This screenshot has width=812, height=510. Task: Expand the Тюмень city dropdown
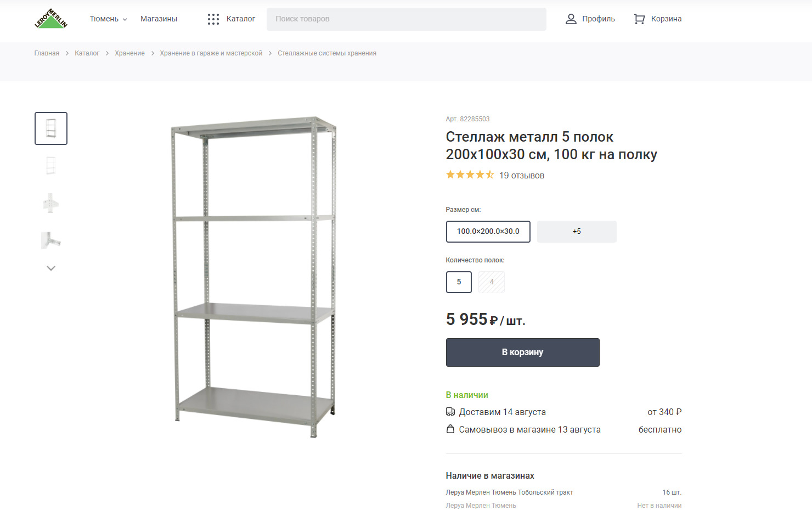pos(108,19)
